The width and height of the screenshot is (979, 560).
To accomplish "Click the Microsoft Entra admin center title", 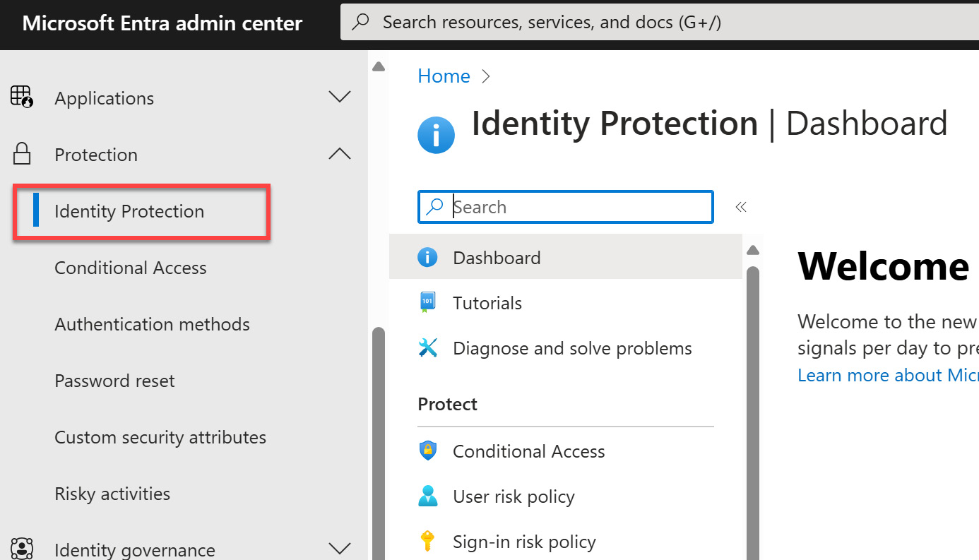I will coord(162,23).
